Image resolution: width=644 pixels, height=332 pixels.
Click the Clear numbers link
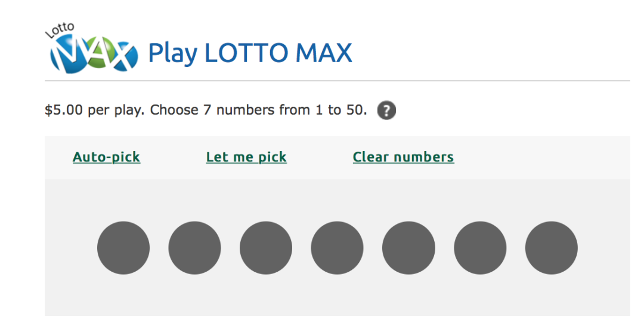point(403,157)
